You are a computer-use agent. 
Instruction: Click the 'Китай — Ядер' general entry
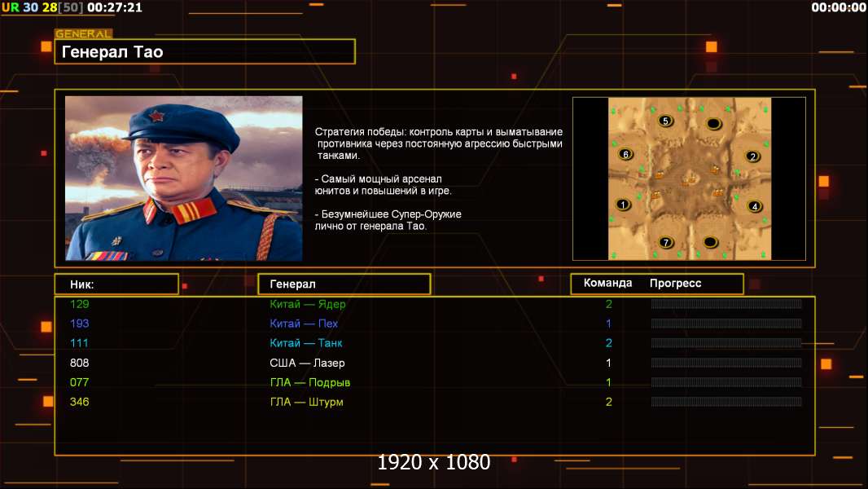pos(308,304)
